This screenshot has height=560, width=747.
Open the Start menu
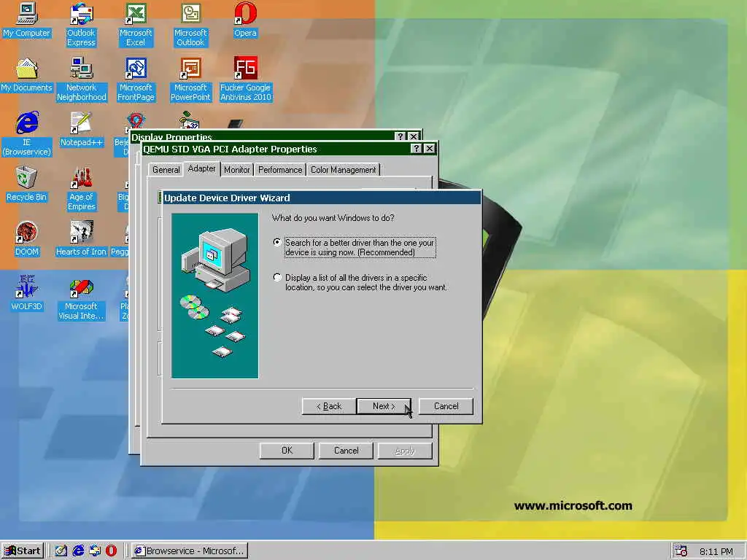pyautogui.click(x=23, y=551)
